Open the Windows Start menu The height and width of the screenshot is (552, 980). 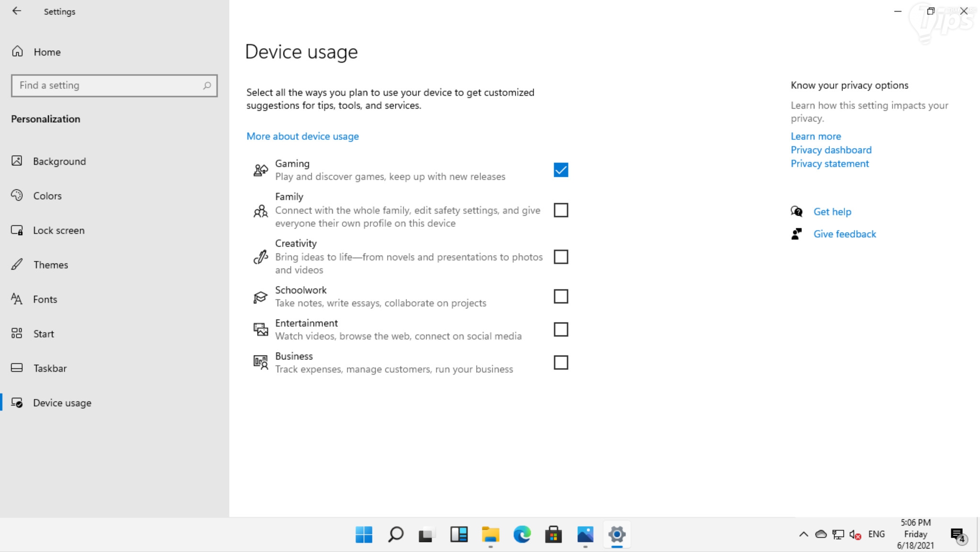tap(364, 534)
